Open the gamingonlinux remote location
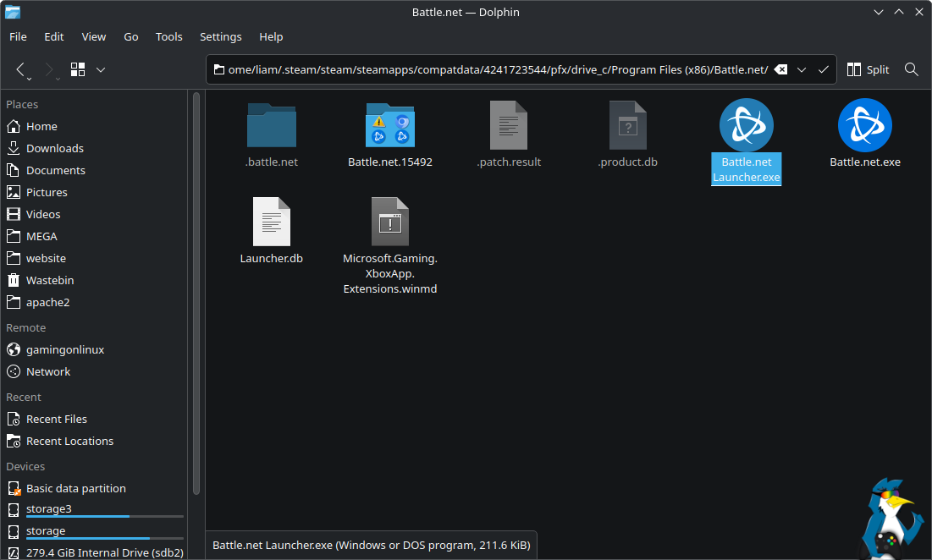This screenshot has width=932, height=560. coord(64,349)
